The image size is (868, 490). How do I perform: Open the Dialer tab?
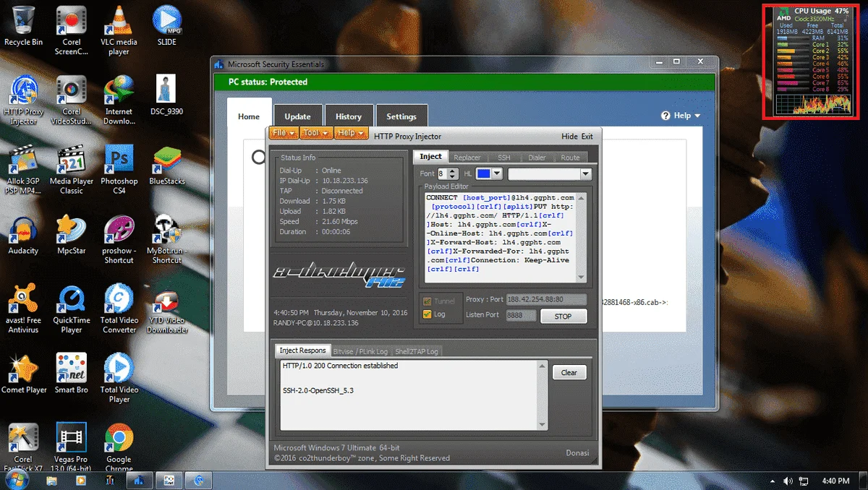[537, 157]
